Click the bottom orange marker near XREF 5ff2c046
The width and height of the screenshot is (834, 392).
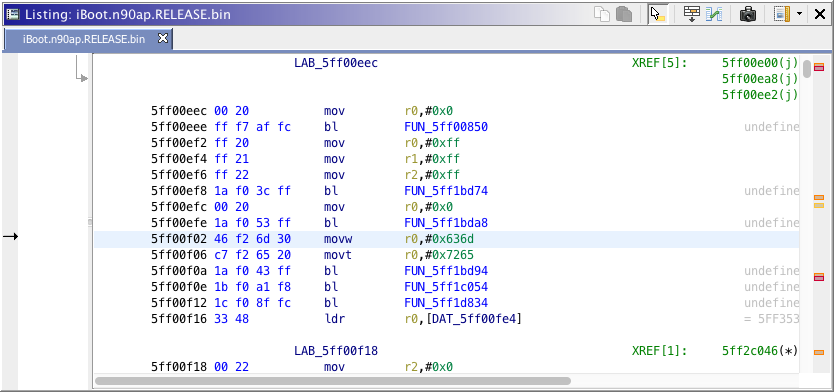pyautogui.click(x=819, y=352)
